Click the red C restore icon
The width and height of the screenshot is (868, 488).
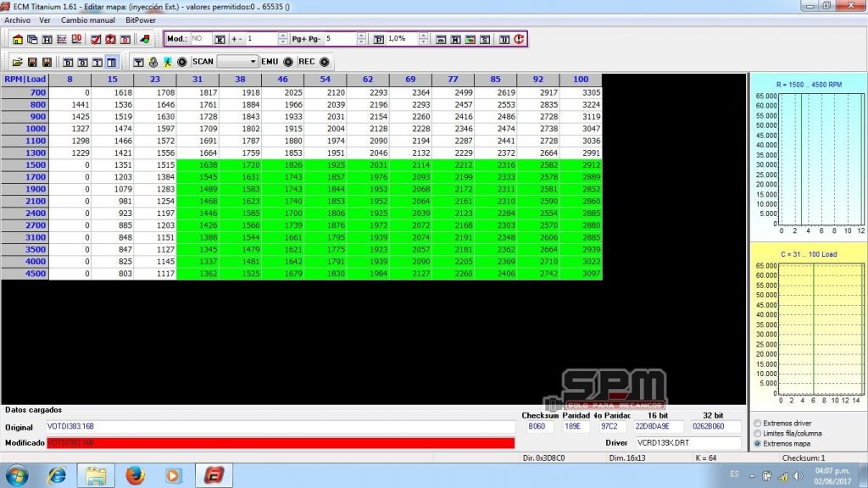click(x=519, y=39)
